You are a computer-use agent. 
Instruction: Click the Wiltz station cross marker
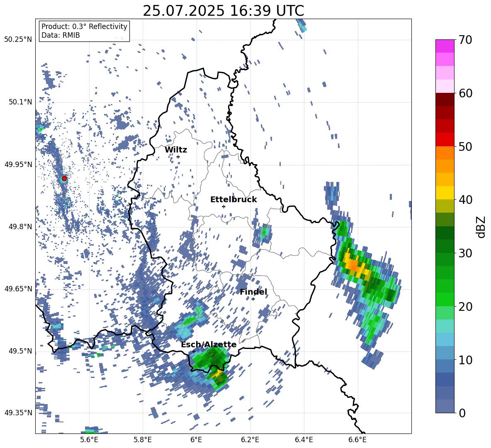178,157
